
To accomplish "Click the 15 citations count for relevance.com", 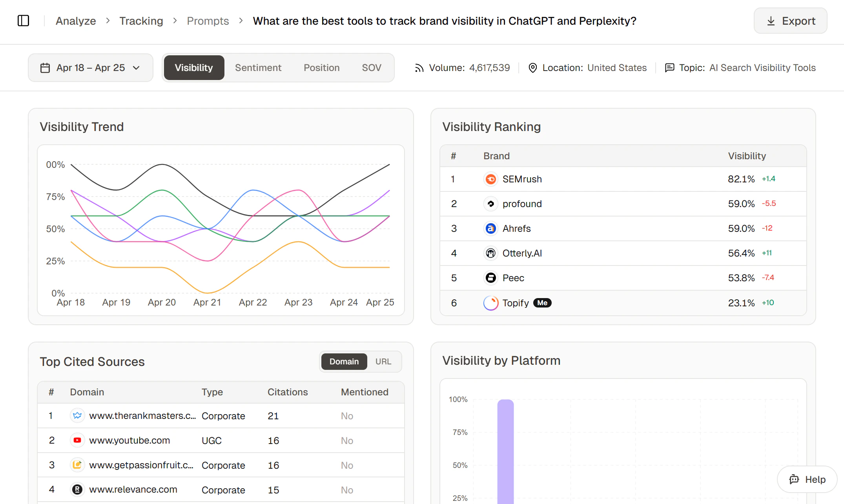I will (273, 490).
